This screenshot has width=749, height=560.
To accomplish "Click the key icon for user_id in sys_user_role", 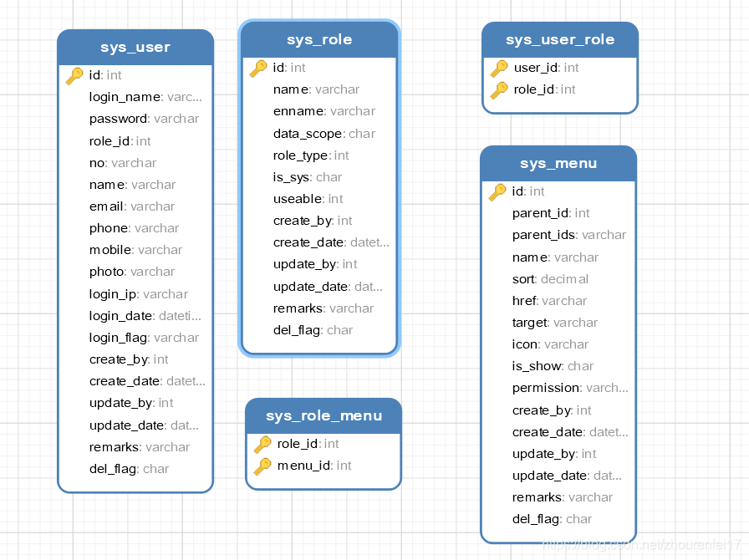I will 499,68.
